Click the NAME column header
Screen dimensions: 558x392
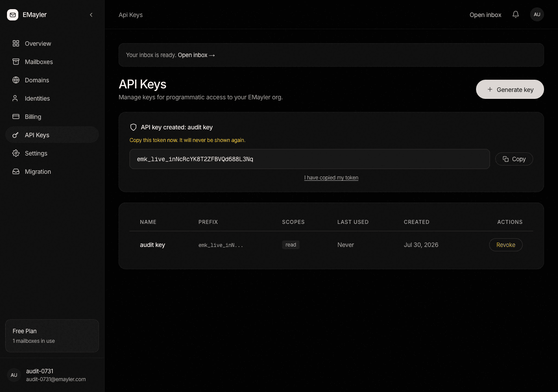coord(148,222)
